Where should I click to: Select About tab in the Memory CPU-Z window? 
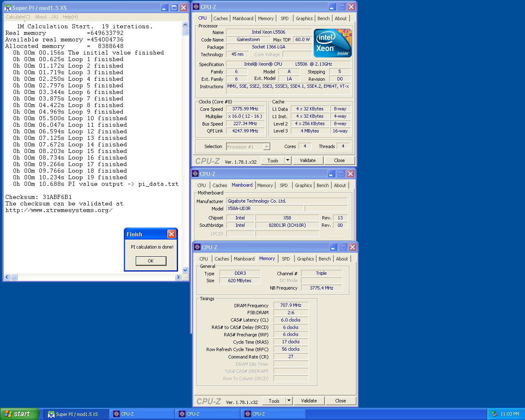coord(342,259)
